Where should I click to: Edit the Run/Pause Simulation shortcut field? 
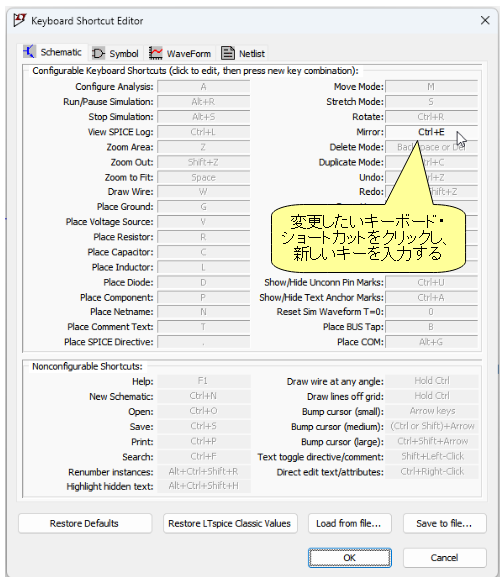click(203, 102)
